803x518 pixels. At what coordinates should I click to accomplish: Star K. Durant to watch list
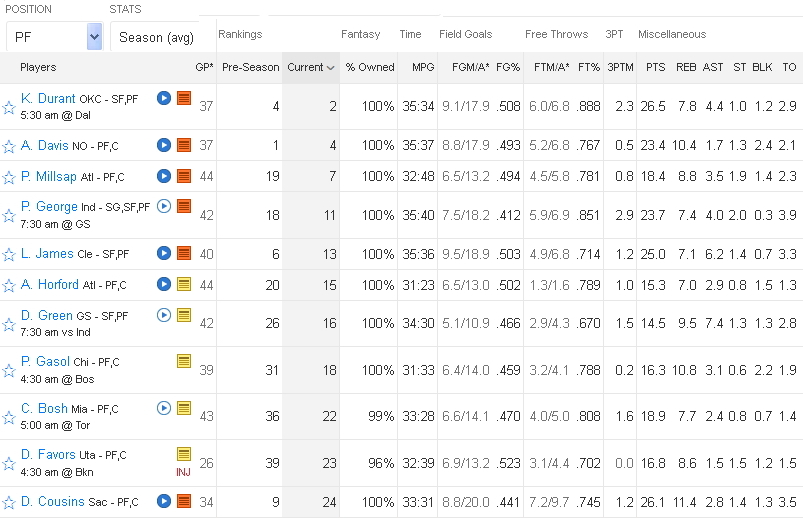[9, 106]
